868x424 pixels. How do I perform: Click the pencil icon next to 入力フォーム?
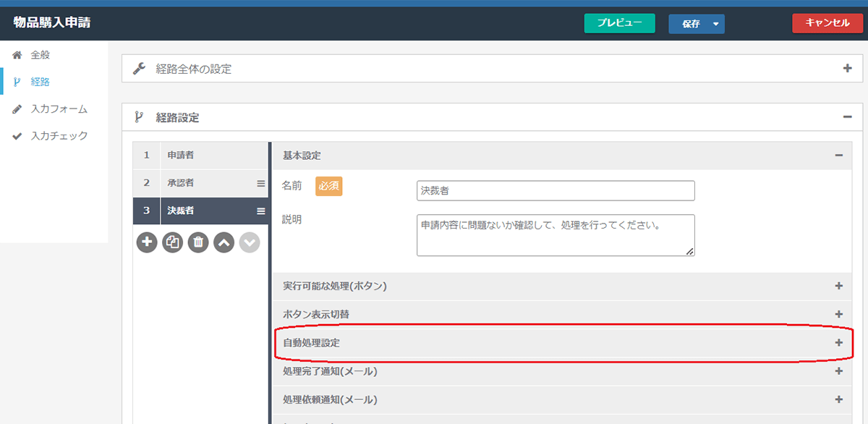pyautogui.click(x=17, y=109)
